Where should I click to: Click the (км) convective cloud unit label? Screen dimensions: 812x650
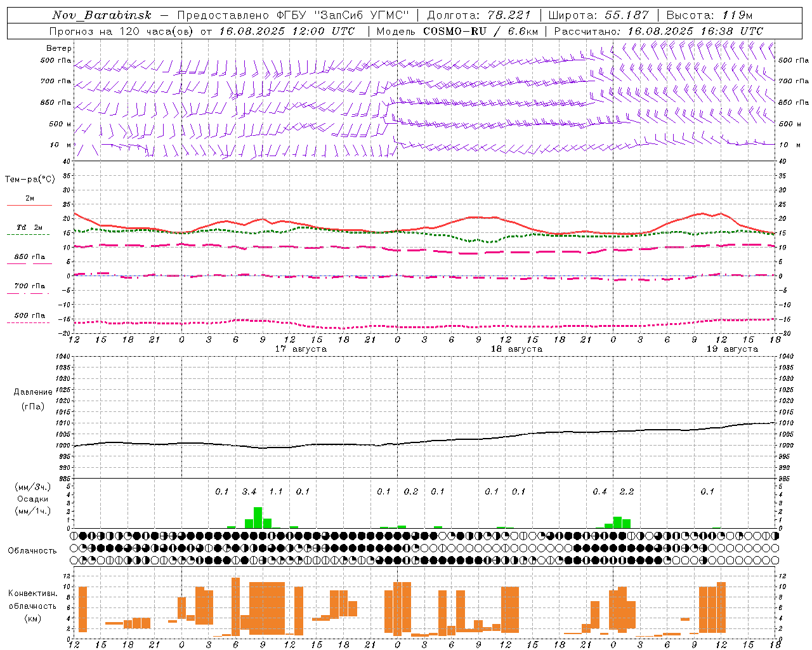tap(33, 618)
